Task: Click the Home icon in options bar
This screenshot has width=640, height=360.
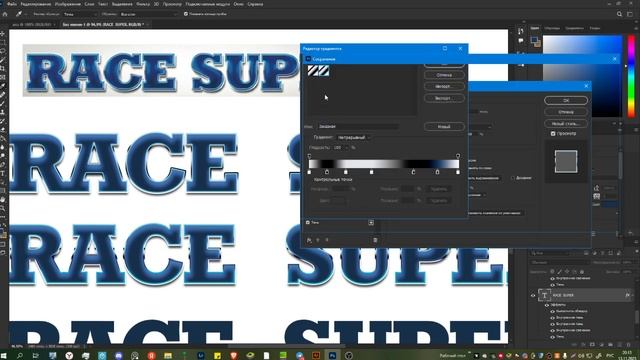Action: (x=5, y=14)
